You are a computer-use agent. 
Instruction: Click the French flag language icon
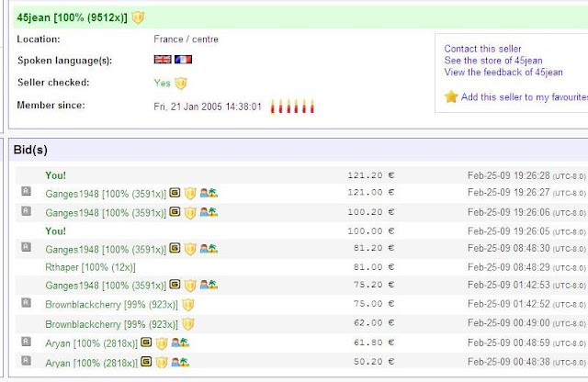(x=183, y=60)
